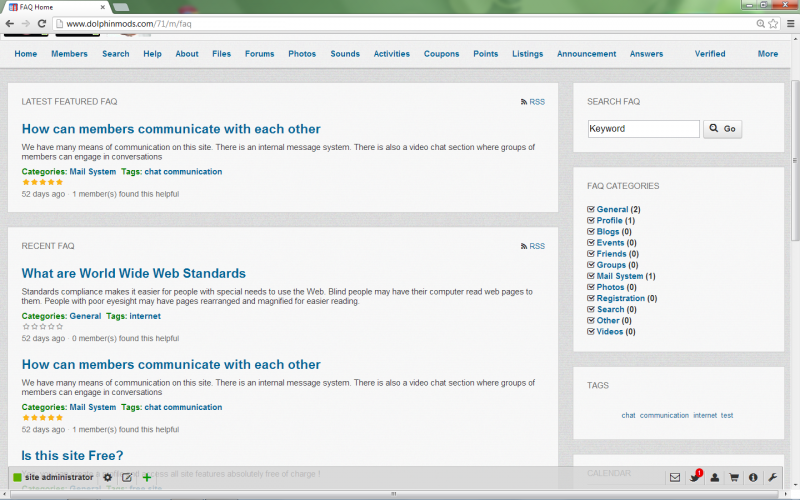Screen dimensions: 800x500
Task: Open the Announcement section
Action: coord(587,54)
